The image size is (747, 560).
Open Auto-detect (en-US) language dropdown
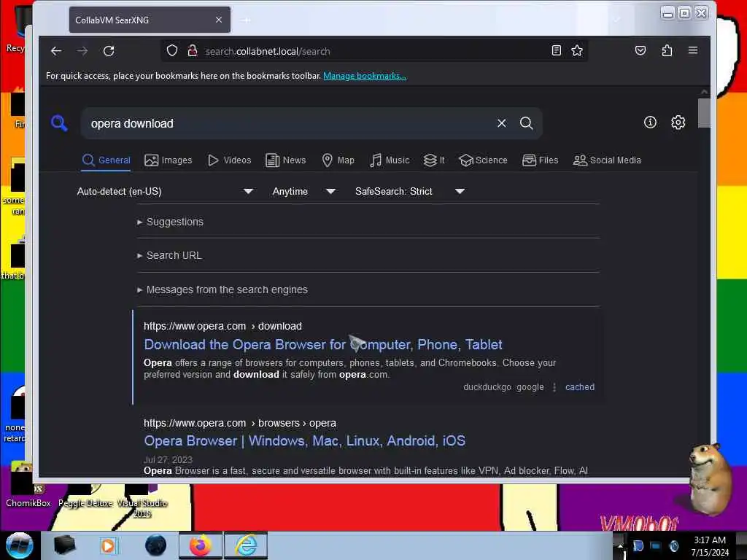point(165,192)
